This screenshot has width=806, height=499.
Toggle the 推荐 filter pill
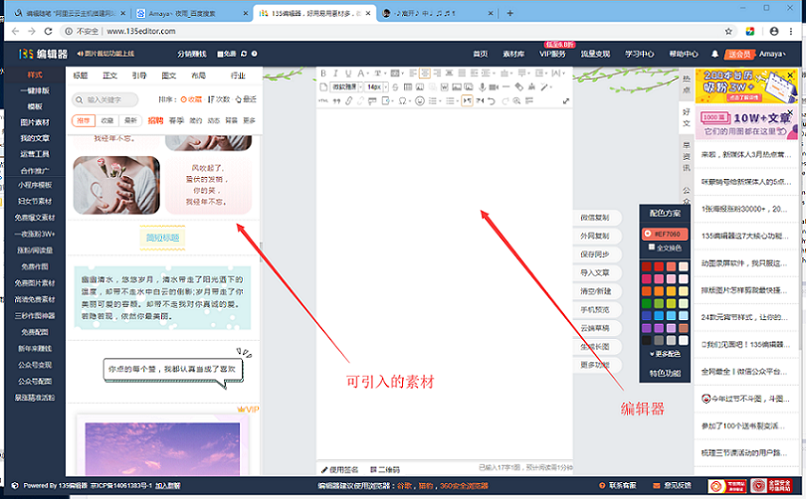[x=83, y=120]
